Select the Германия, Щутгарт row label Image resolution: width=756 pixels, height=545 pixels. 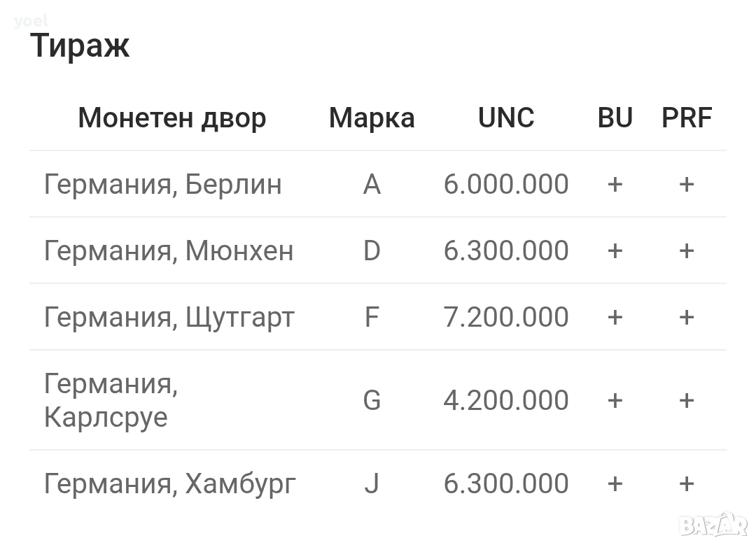pyautogui.click(x=169, y=317)
